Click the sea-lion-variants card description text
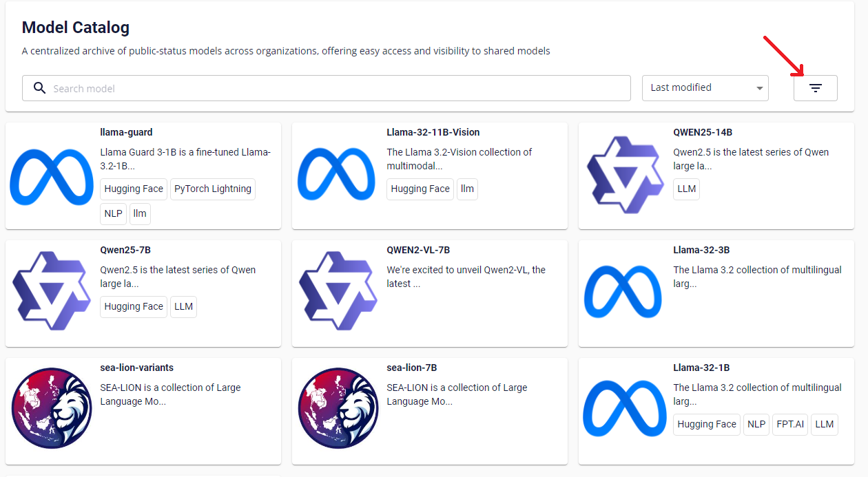This screenshot has height=477, width=868. [x=171, y=394]
